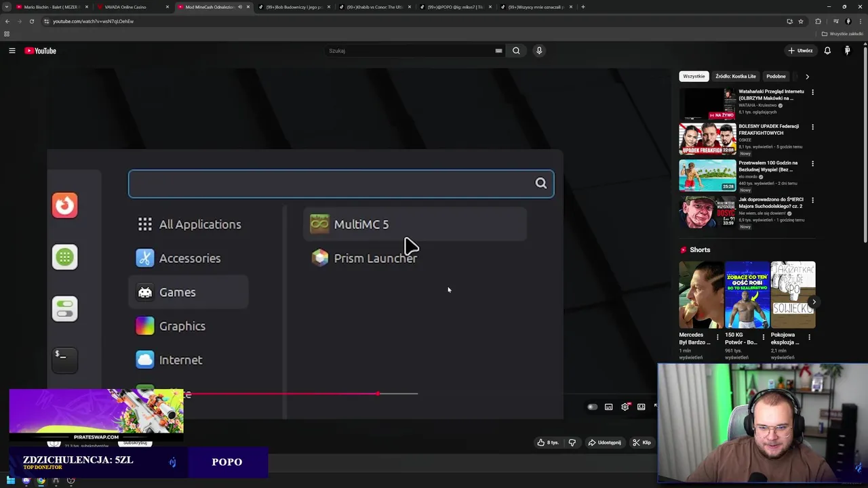868x488 pixels.
Task: Open player settings gear icon
Action: click(625, 407)
